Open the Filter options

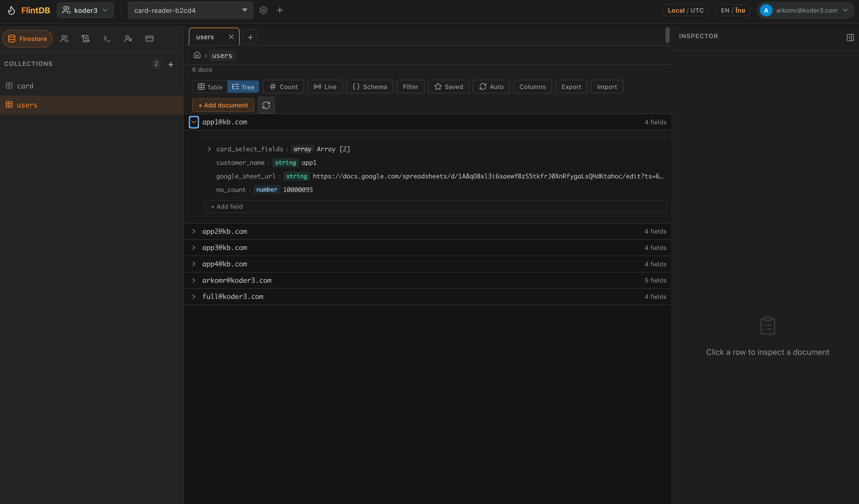(x=411, y=87)
